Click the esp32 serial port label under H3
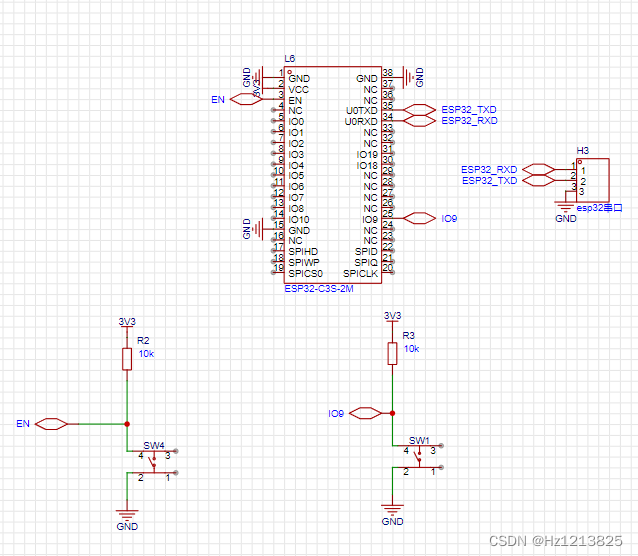The image size is (638, 556). [599, 208]
